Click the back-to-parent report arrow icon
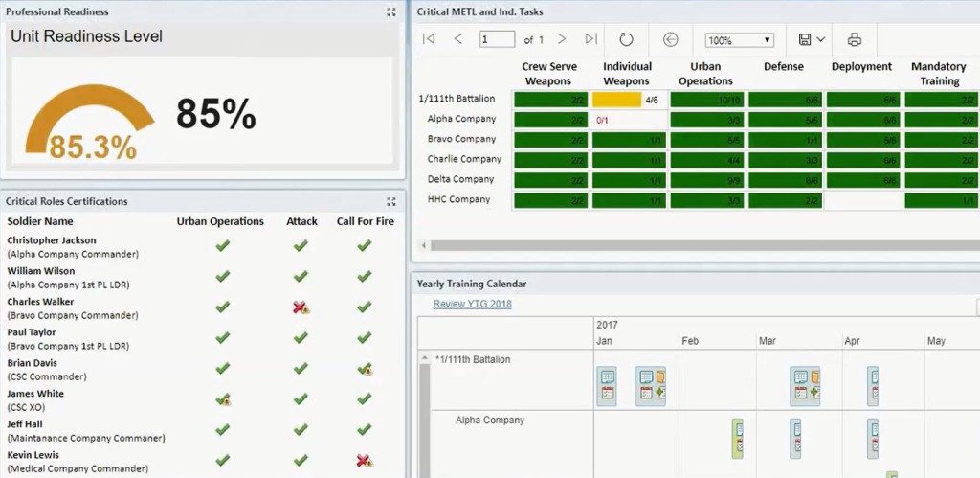The height and width of the screenshot is (478, 980). (x=670, y=39)
